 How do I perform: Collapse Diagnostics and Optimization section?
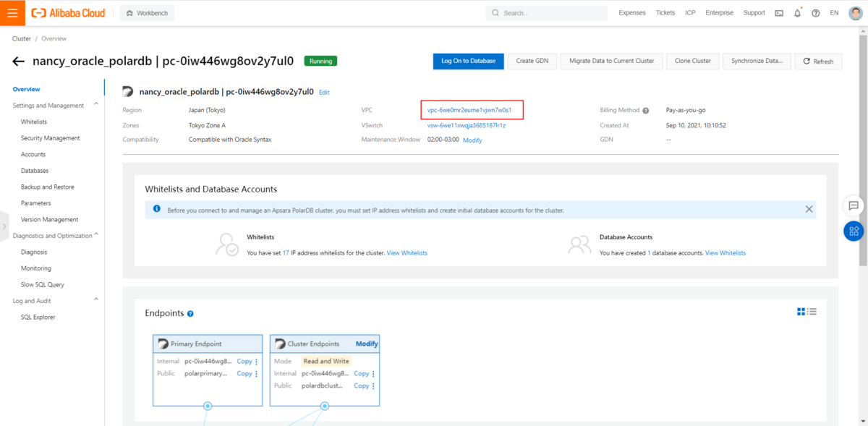96,235
